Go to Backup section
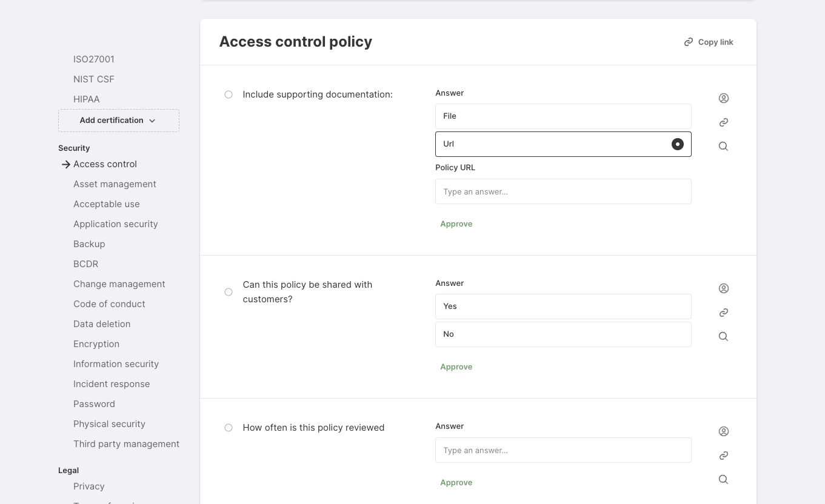Viewport: 825px width, 504px height. [x=89, y=244]
